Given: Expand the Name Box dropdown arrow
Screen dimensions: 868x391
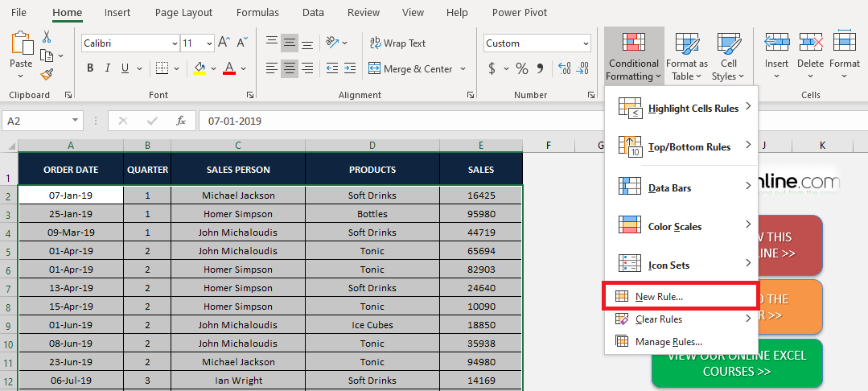Looking at the screenshot, I should pos(76,121).
